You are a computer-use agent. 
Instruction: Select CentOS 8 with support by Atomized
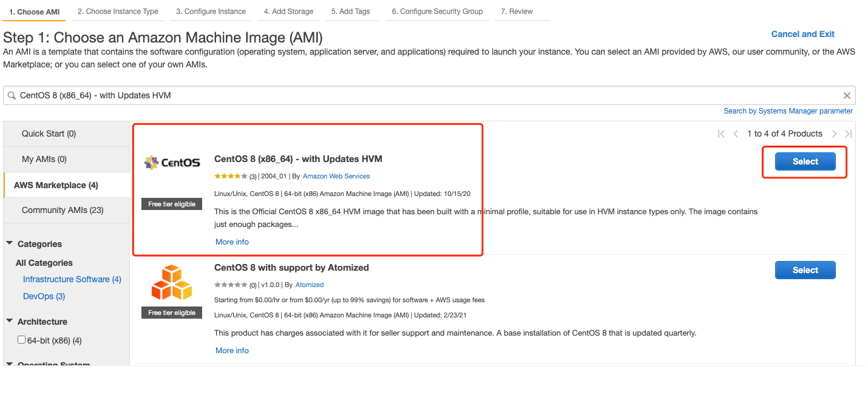pos(805,270)
